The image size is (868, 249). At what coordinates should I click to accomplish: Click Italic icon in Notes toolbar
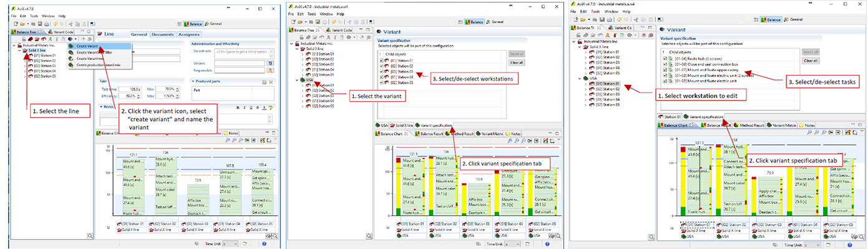244,107
